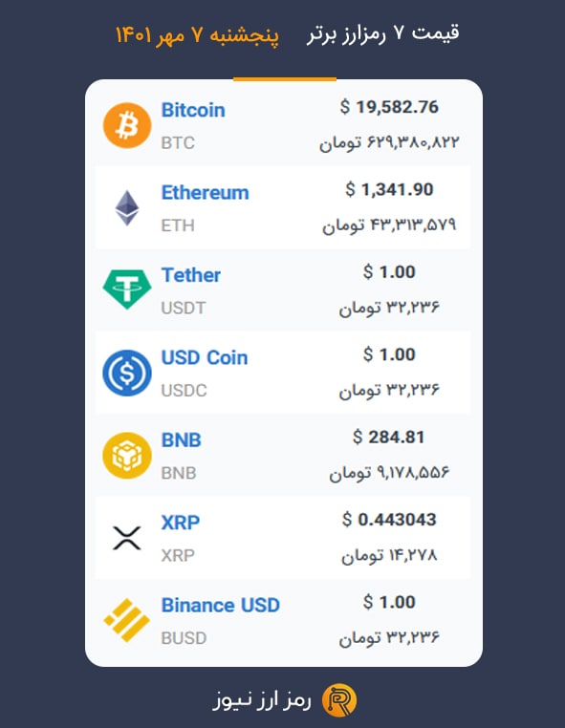Viewport: 565px width, 728px height.
Task: Click the Binance USD logo icon
Action: pos(127,620)
